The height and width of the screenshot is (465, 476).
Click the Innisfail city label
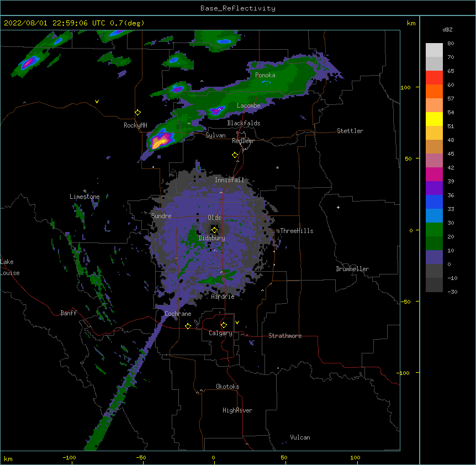pos(230,180)
